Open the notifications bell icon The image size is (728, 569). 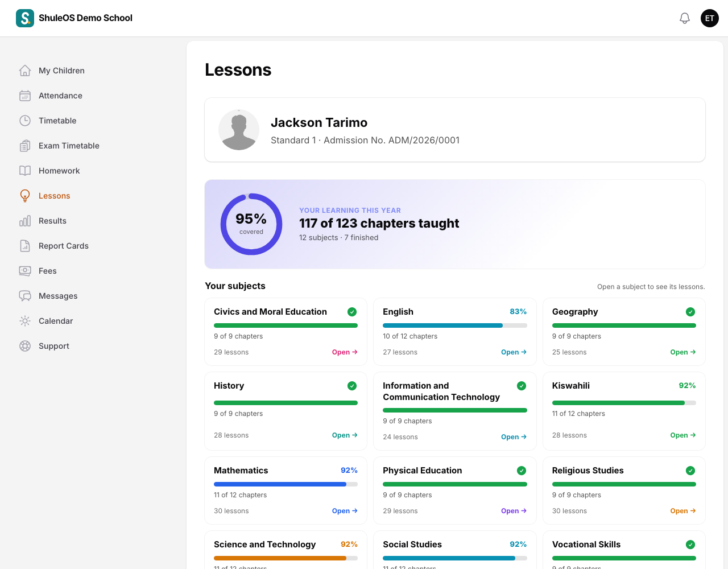click(685, 18)
